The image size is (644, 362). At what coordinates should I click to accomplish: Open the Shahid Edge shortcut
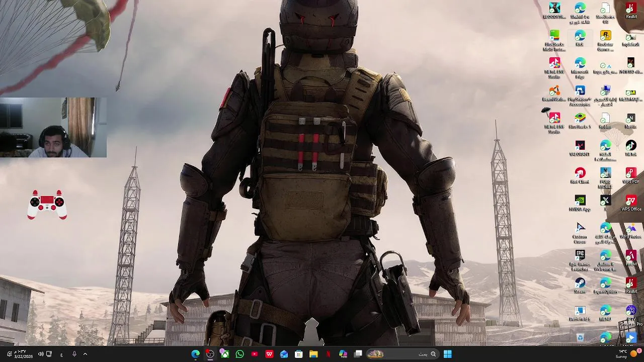coord(580,13)
